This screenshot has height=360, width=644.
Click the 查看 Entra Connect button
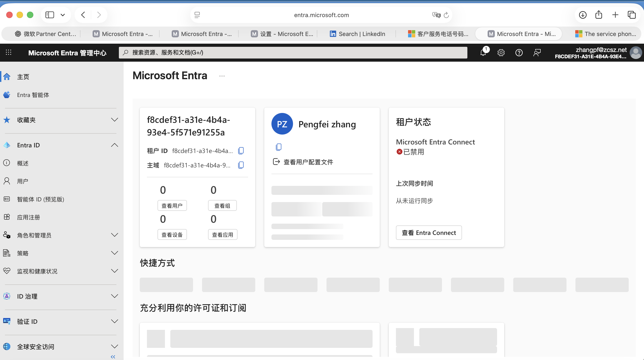429,233
